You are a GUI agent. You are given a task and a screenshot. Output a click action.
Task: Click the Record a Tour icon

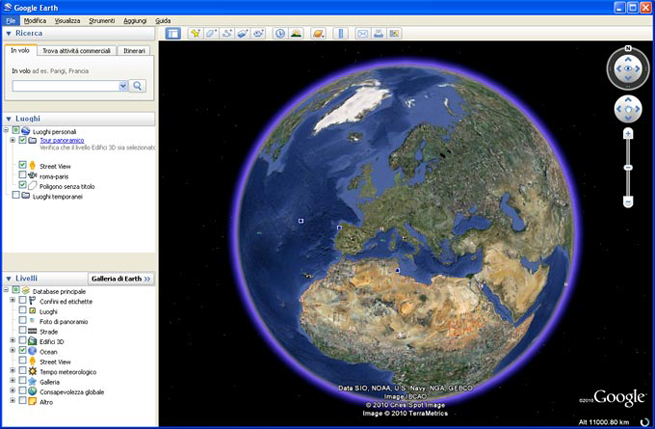(259, 33)
